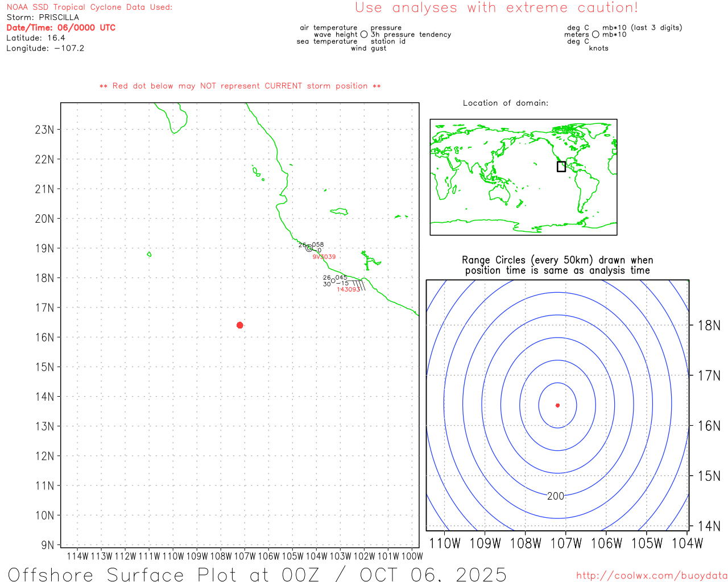Click the '200' range circle label
The width and height of the screenshot is (728, 582).
(556, 496)
